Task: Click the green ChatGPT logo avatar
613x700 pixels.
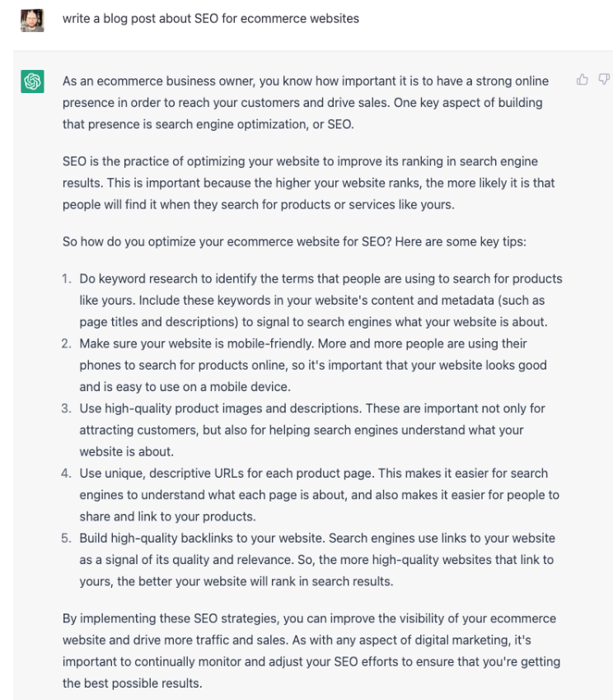Action: (x=32, y=82)
